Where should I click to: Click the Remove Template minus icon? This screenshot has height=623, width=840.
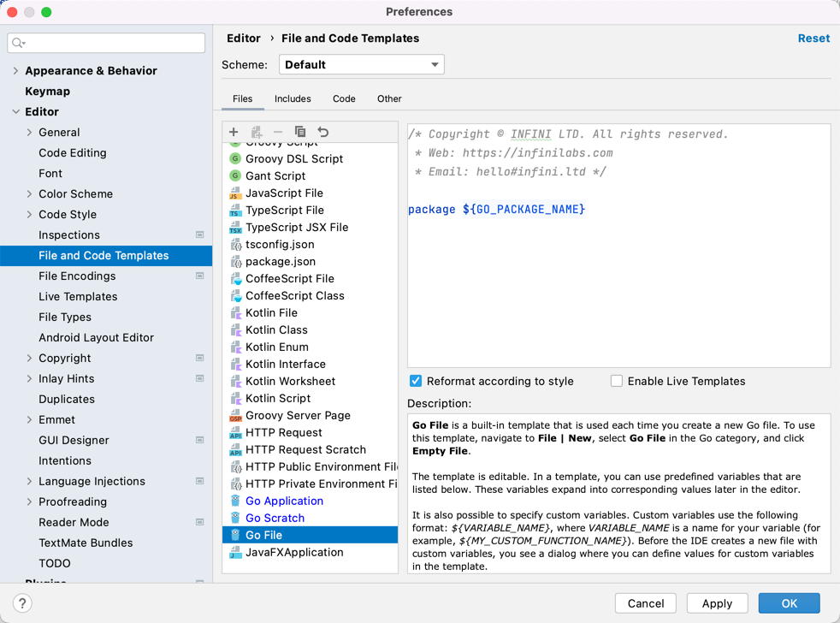278,132
